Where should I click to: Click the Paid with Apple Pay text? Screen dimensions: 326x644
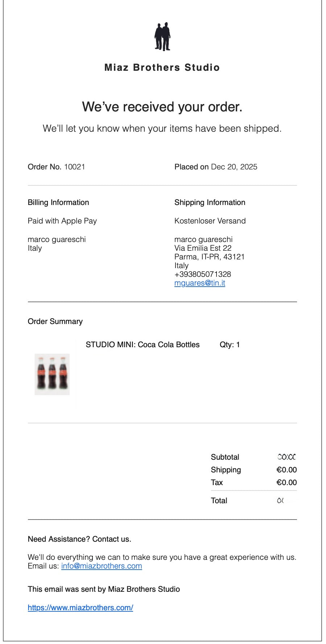[62, 221]
